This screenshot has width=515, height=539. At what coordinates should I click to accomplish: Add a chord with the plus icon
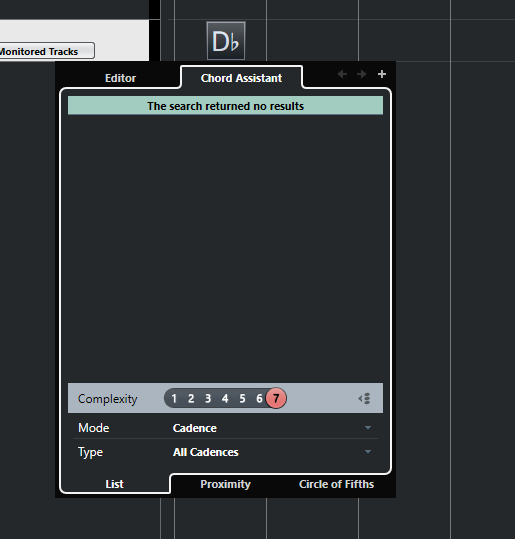tap(382, 74)
